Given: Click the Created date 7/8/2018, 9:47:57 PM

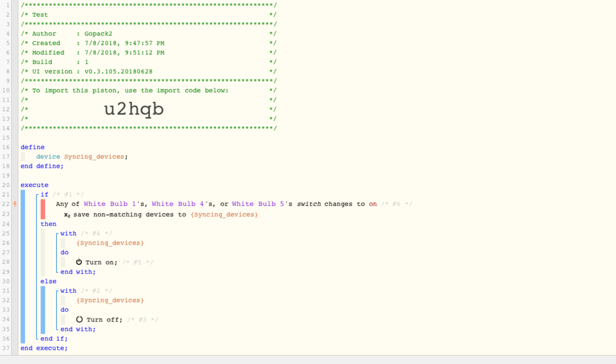Looking at the screenshot, I should 124,43.
